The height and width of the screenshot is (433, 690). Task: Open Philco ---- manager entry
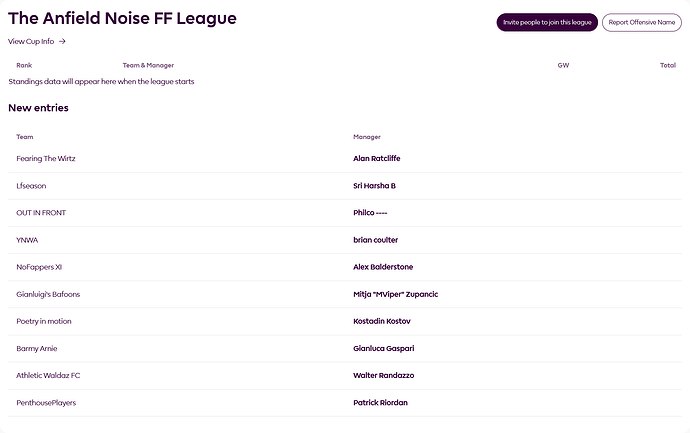coord(370,213)
